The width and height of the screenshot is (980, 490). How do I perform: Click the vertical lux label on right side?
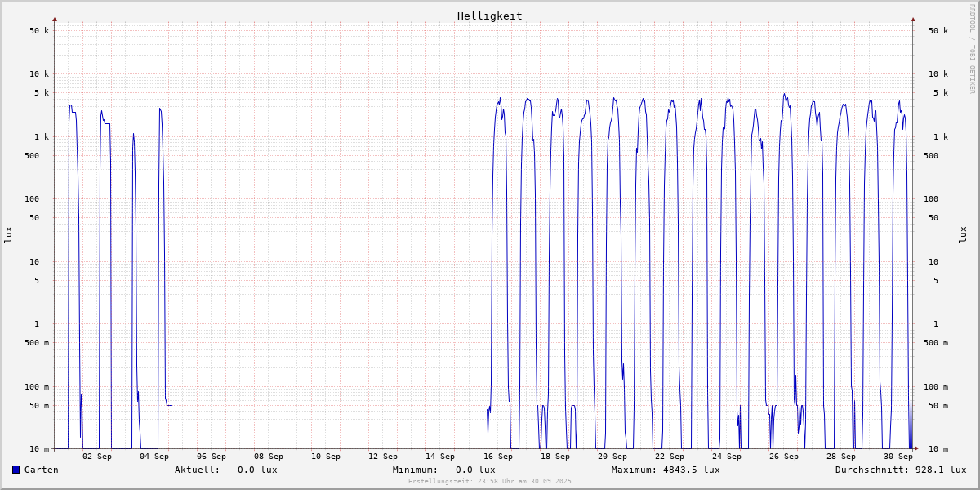click(963, 235)
